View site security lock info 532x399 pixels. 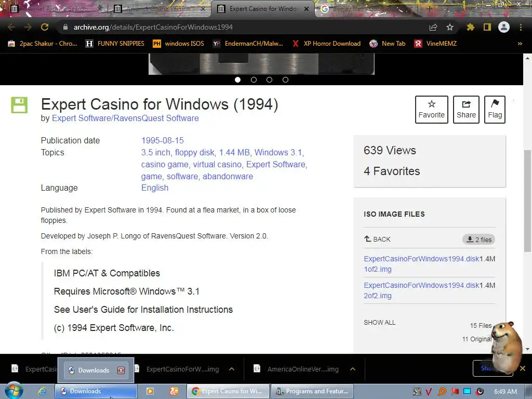[x=65, y=27]
